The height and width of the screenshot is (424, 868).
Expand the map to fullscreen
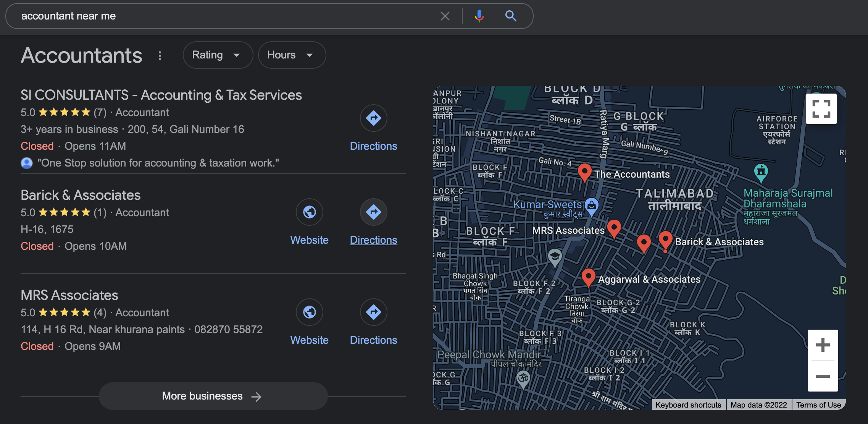[821, 109]
